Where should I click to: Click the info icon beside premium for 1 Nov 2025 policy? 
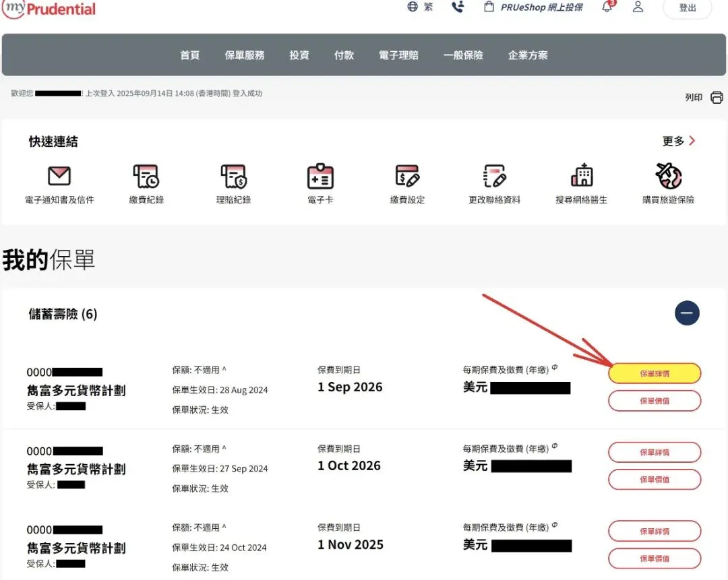click(555, 525)
